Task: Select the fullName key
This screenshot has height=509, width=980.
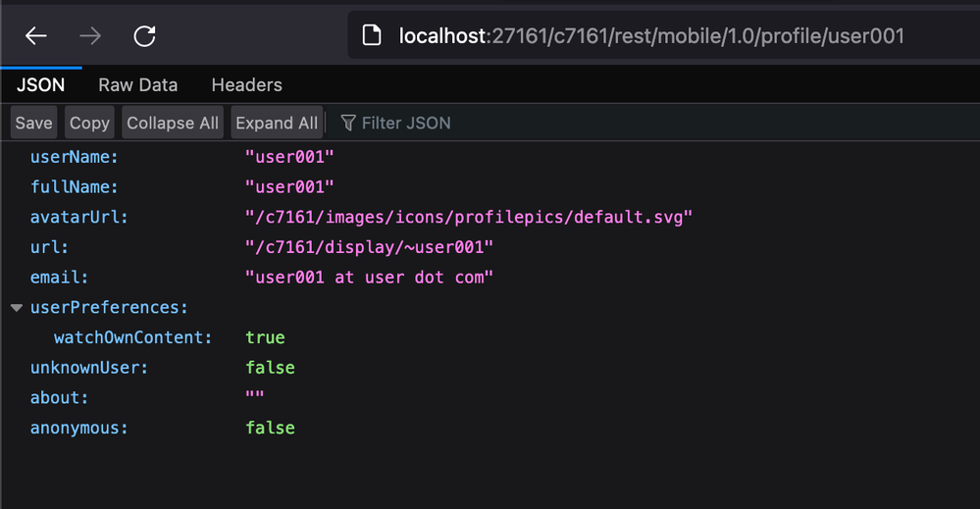Action: 74,186
